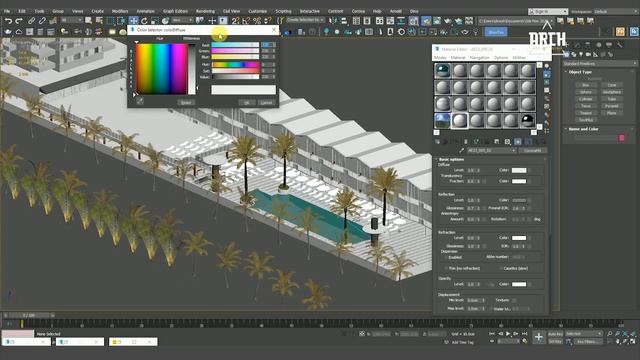640x360 pixels.
Task: Pick color with the Color Selector eyedropper
Action: 140,101
